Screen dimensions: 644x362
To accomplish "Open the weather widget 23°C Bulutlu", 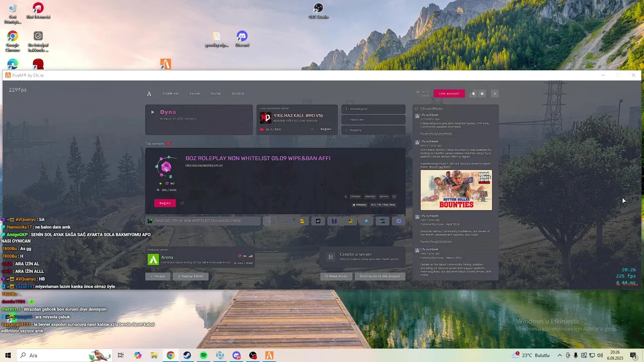I will tap(531, 355).
